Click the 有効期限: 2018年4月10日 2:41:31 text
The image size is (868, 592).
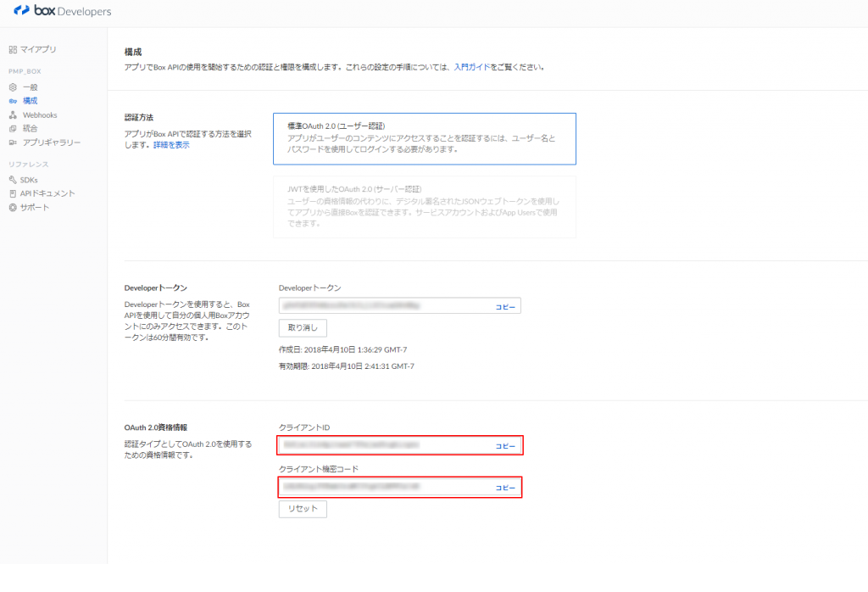pyautogui.click(x=347, y=366)
